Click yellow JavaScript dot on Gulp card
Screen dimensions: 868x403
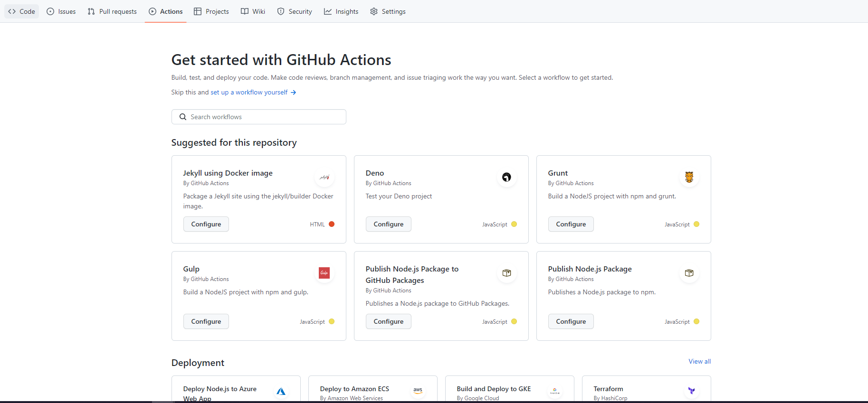tap(332, 321)
